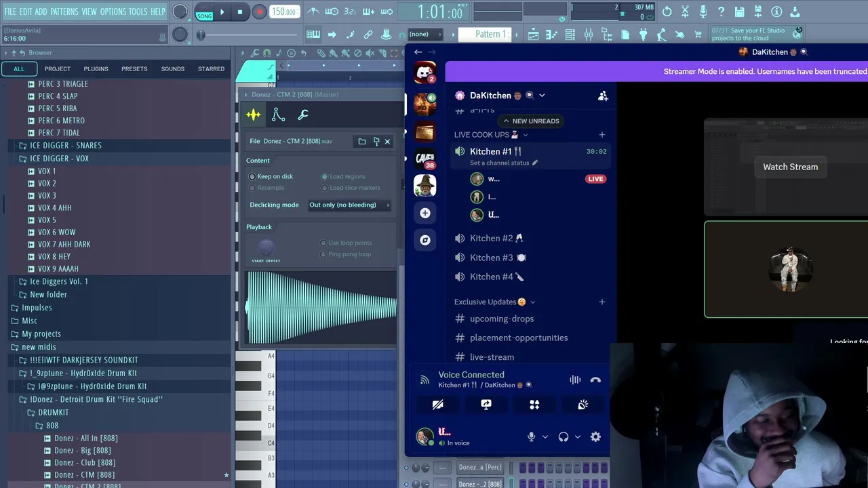Viewport: 868px width, 488px height.
Task: Browse for sample file folder icon
Action: (x=362, y=141)
